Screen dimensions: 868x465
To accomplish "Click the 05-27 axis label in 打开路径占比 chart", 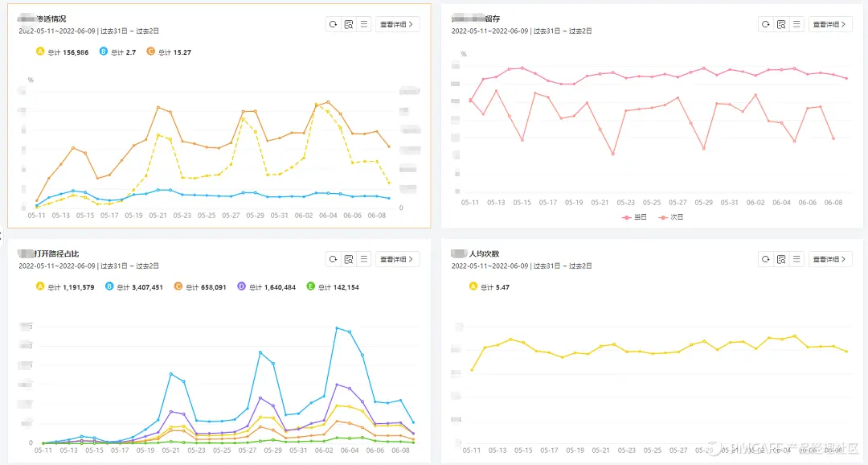I will (248, 451).
